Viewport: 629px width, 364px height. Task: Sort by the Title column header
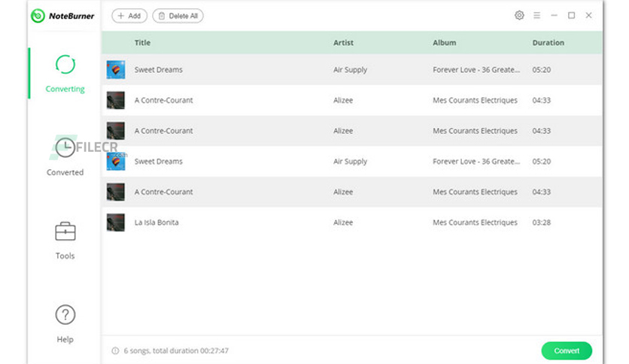pos(142,43)
